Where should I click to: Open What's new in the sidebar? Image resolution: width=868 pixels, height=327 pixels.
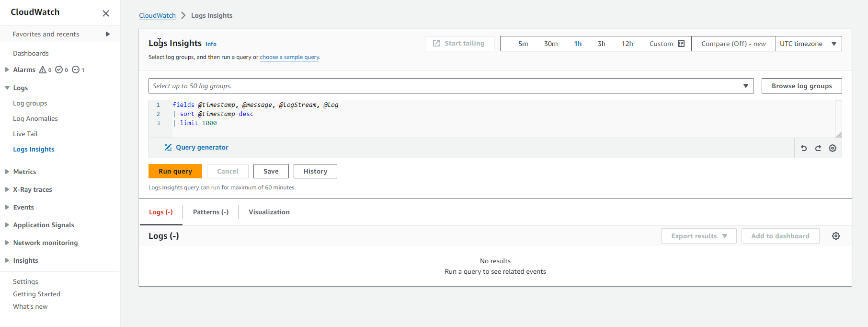[x=30, y=306]
